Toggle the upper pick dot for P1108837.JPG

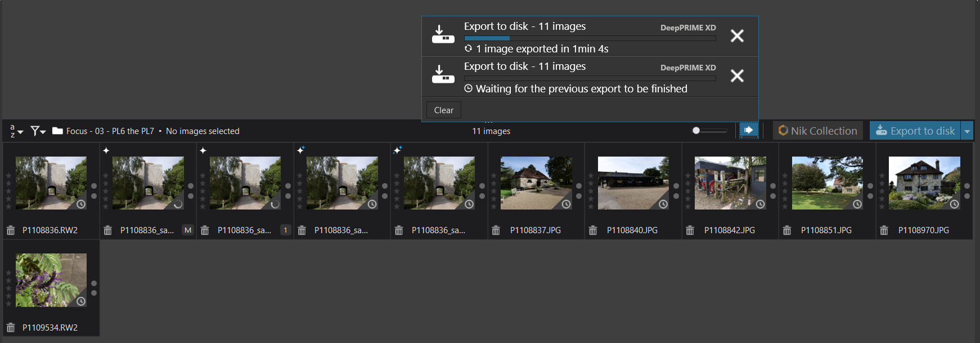(x=579, y=186)
